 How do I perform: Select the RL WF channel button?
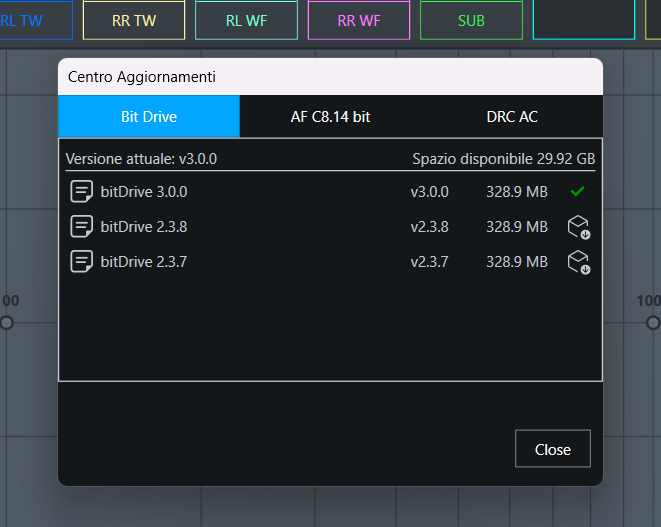pyautogui.click(x=247, y=20)
